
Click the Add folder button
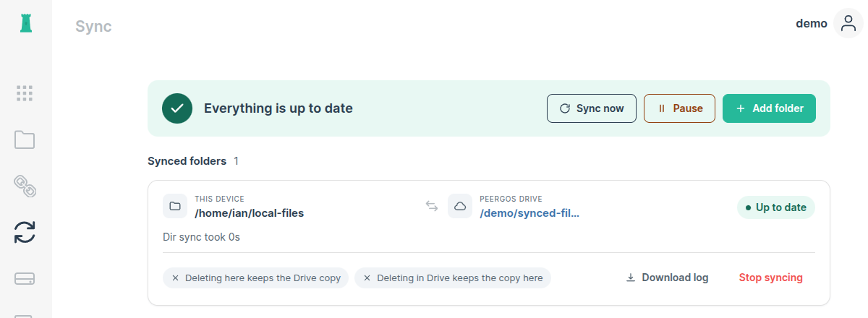769,108
